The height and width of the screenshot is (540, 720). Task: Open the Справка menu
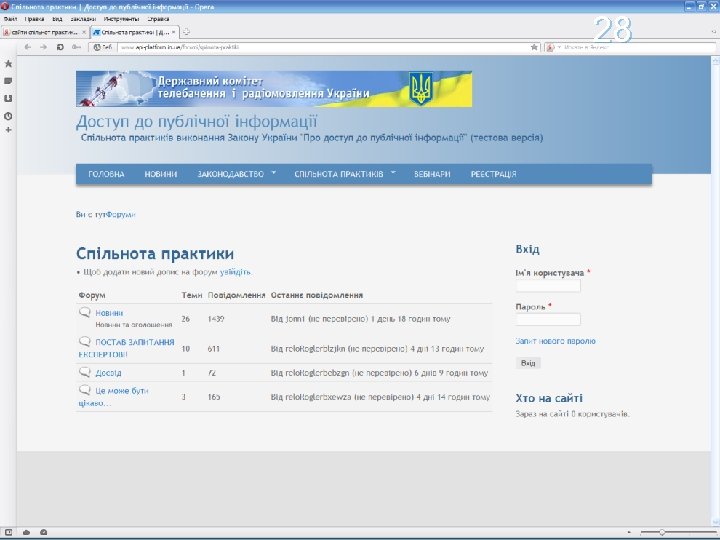[158, 19]
